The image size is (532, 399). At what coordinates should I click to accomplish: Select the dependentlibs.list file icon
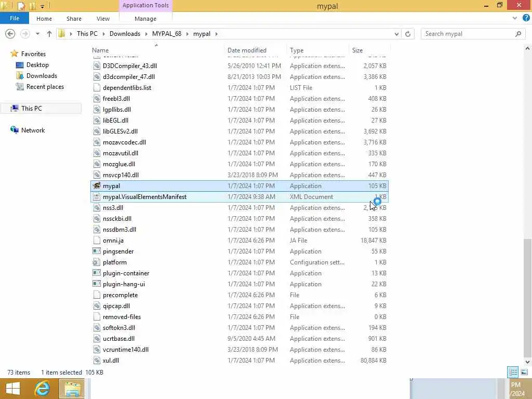[x=97, y=87]
